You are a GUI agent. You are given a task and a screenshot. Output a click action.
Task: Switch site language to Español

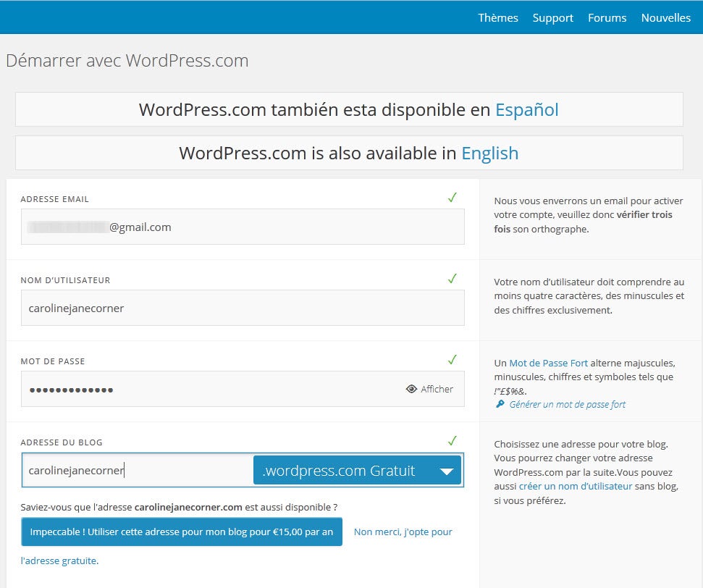pyautogui.click(x=526, y=110)
